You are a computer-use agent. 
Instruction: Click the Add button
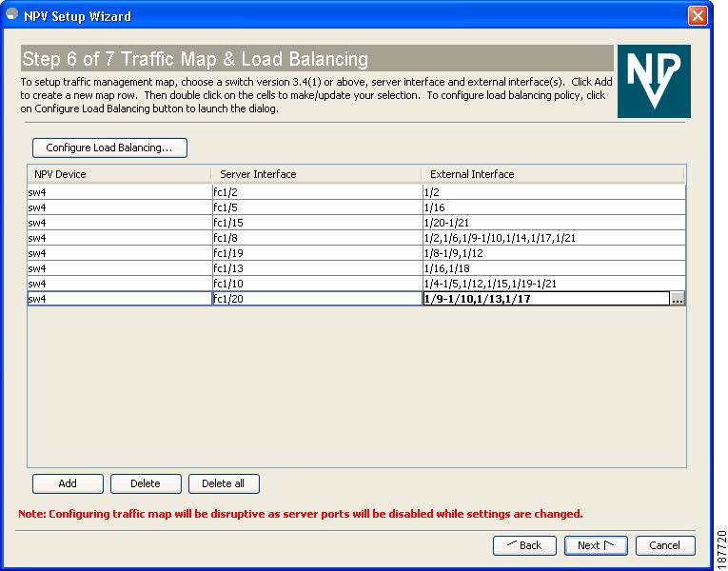(x=68, y=483)
